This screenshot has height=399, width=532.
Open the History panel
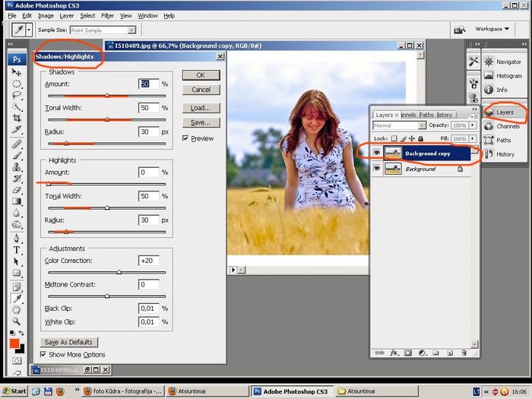[505, 154]
